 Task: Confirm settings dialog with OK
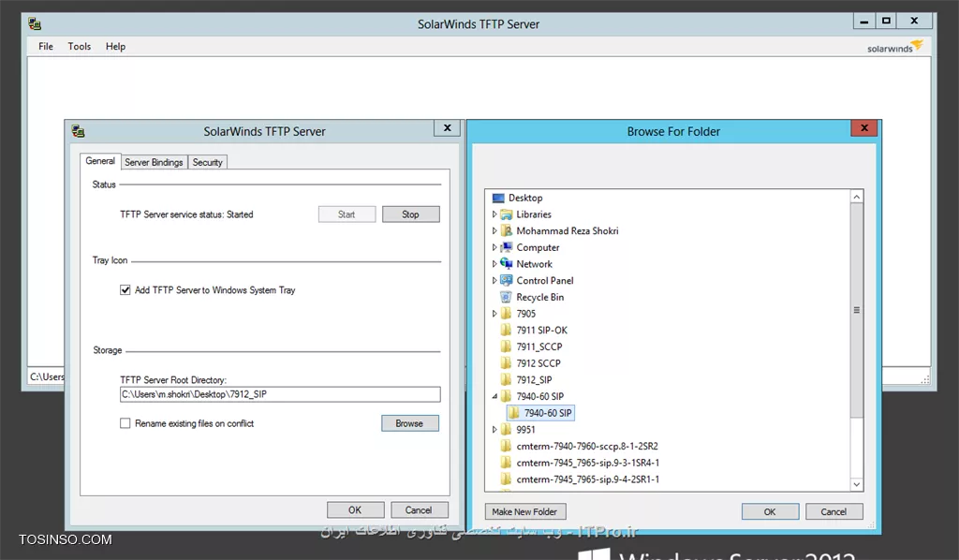pos(355,509)
